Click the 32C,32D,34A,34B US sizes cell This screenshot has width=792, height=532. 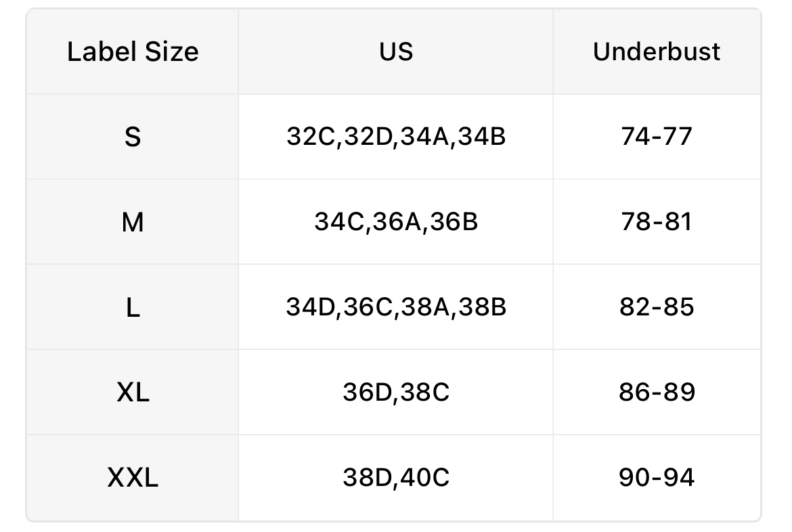(x=396, y=137)
